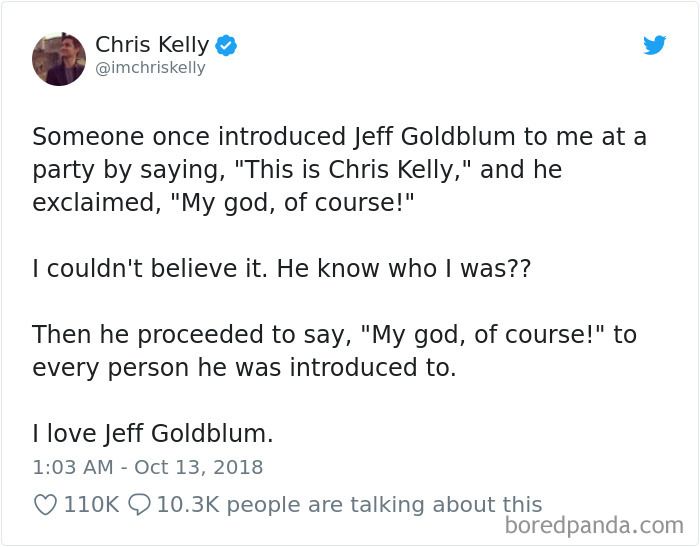Image resolution: width=700 pixels, height=547 pixels.
Task: Click the "I love Jeff Goldblum." line
Action: tap(152, 433)
